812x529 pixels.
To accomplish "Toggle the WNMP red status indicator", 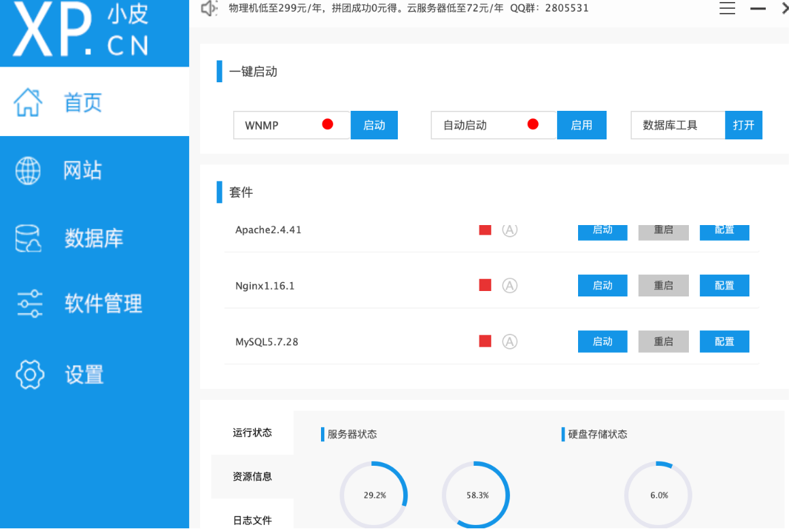I will tap(328, 124).
